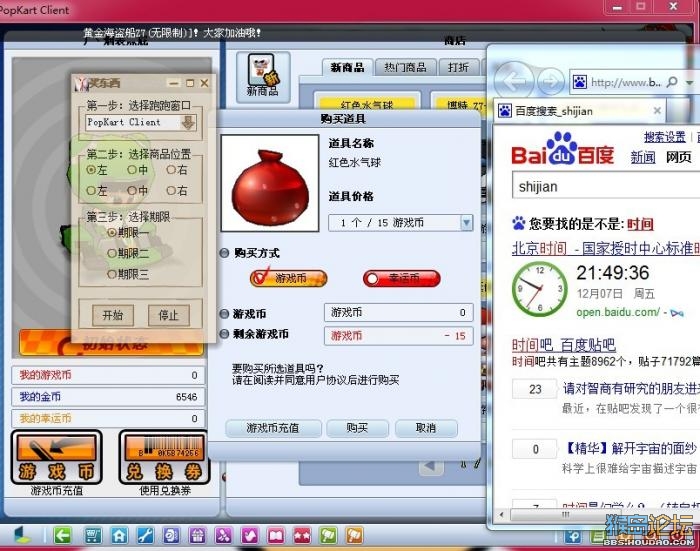Click the Baidu search box containing shijian
The height and width of the screenshot is (551, 700).
606,186
